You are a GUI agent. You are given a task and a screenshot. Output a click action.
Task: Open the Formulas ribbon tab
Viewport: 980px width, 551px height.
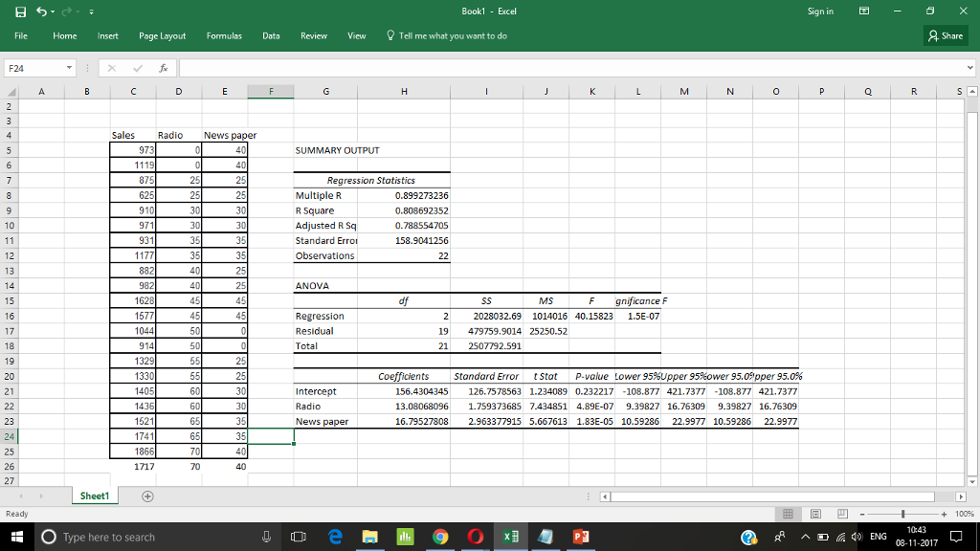pyautogui.click(x=224, y=35)
